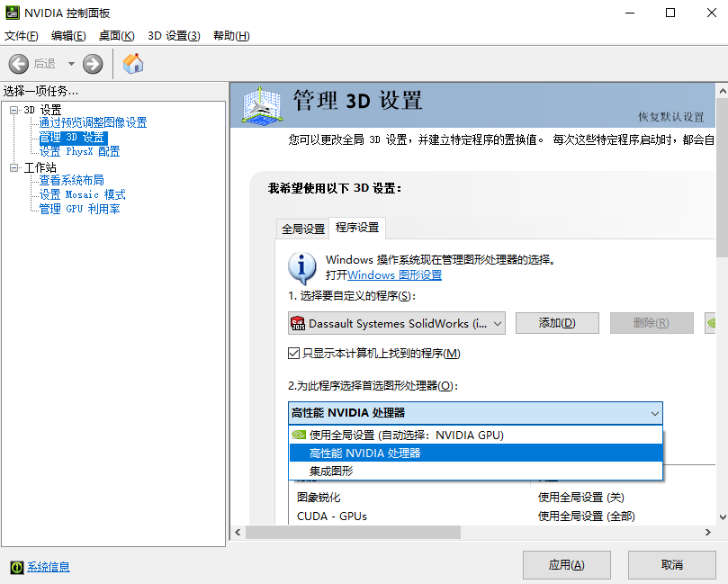Viewport: 728px width, 584px height.
Task: Click the 图象锐化 setting row
Action: pos(504,498)
